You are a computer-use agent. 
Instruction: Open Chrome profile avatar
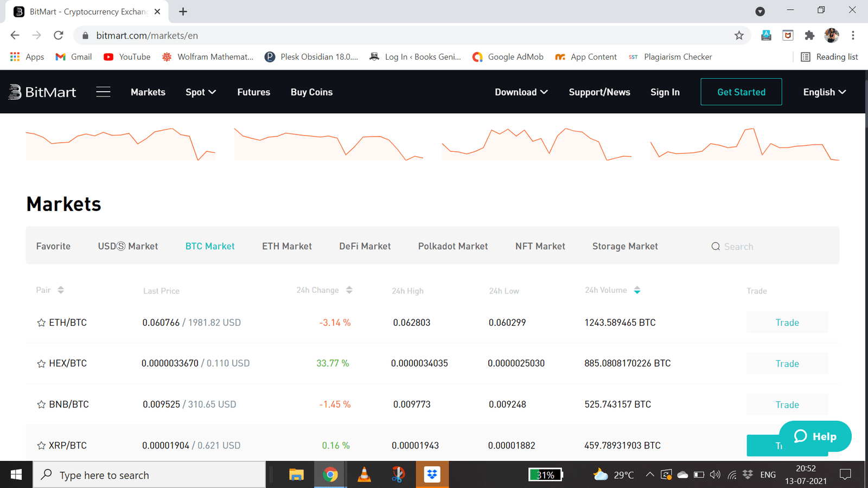832,35
